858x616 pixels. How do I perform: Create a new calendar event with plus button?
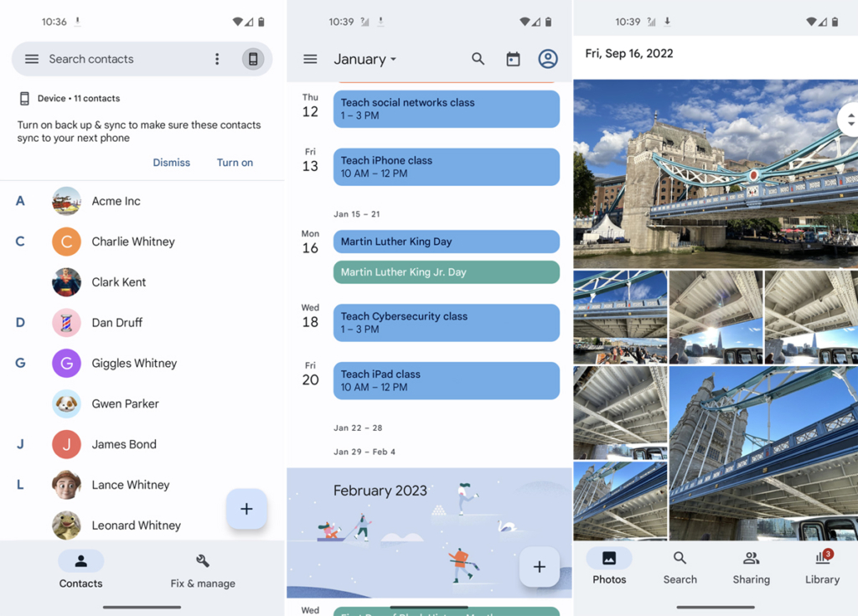[540, 567]
